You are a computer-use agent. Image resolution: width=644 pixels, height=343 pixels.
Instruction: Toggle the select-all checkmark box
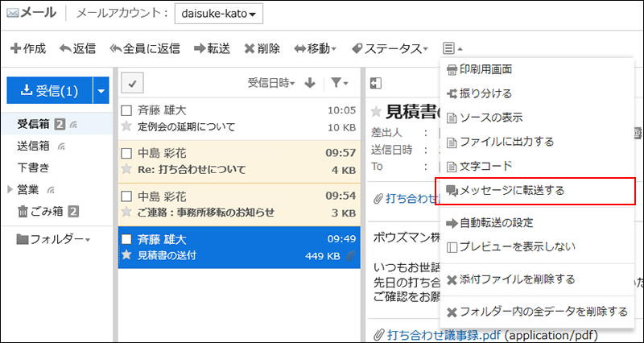[132, 84]
